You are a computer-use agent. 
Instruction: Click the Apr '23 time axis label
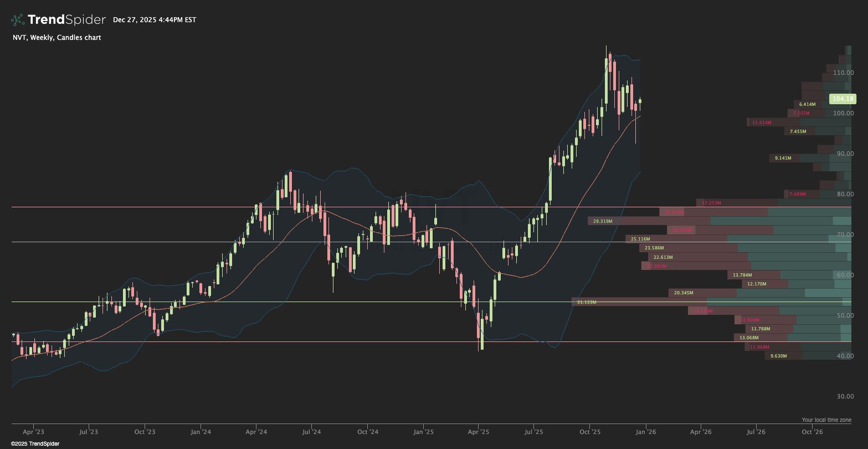click(x=34, y=432)
